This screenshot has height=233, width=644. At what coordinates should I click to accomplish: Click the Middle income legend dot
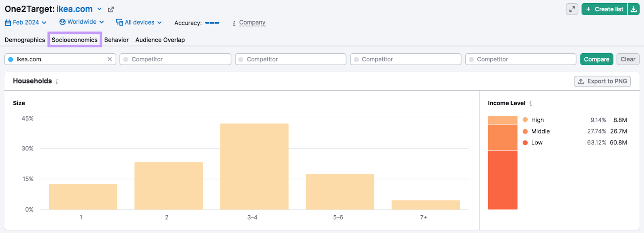click(x=525, y=131)
